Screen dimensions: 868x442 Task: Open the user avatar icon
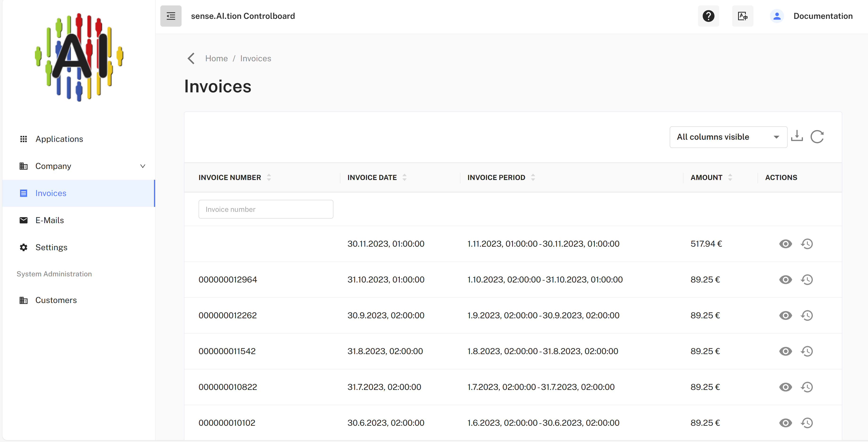click(x=777, y=16)
